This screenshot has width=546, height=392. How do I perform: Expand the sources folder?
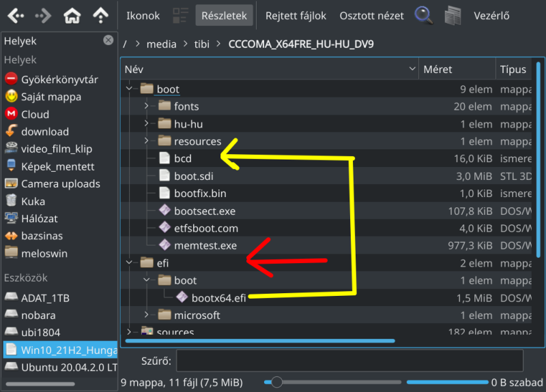coord(129,332)
